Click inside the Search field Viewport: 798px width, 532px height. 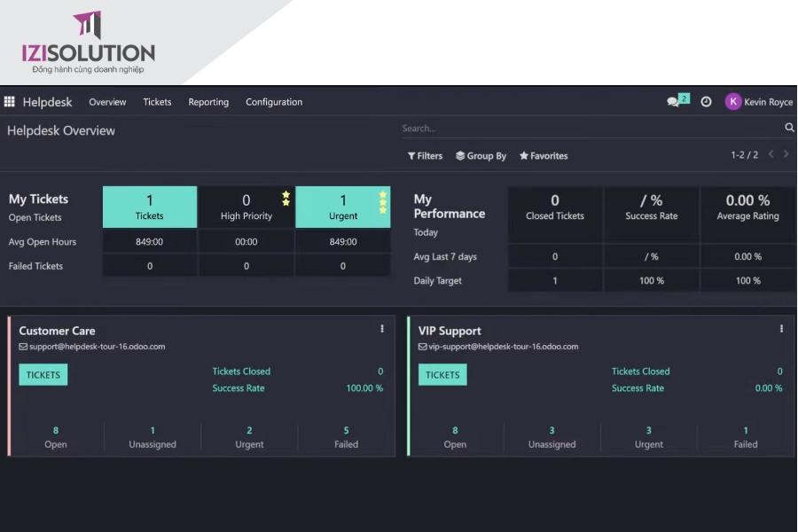(x=590, y=129)
